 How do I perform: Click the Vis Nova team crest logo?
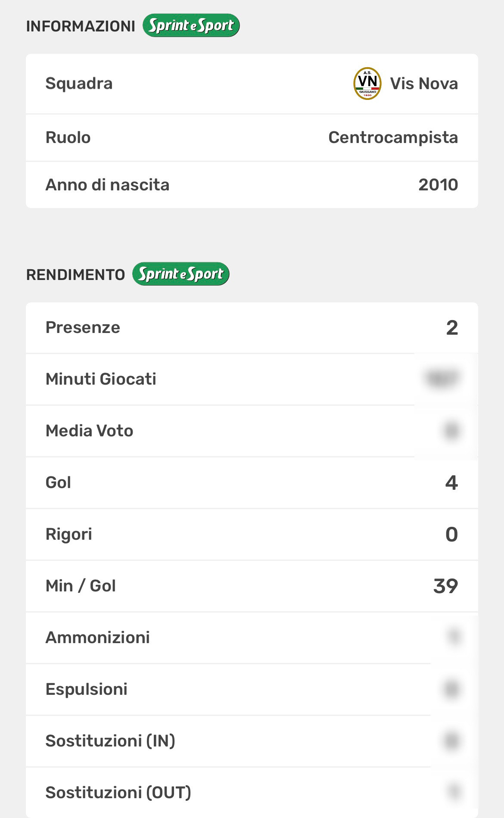click(367, 84)
